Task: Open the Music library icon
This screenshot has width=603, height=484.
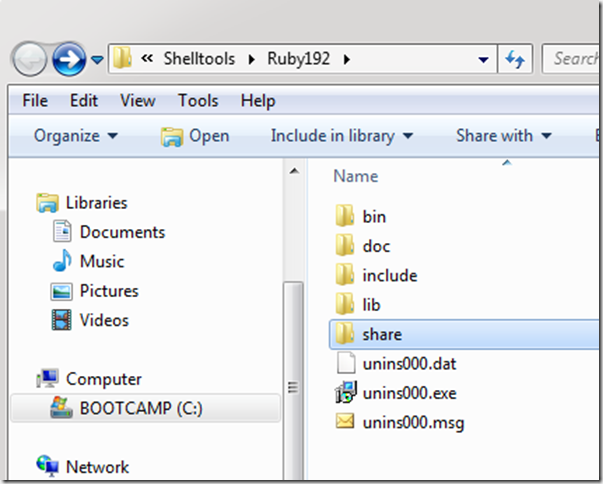Action: (x=63, y=262)
